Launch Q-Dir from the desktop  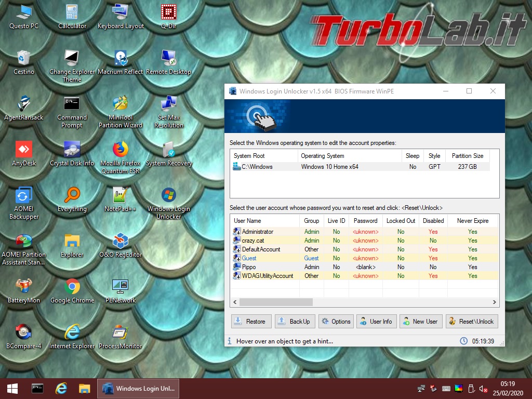coord(169,17)
